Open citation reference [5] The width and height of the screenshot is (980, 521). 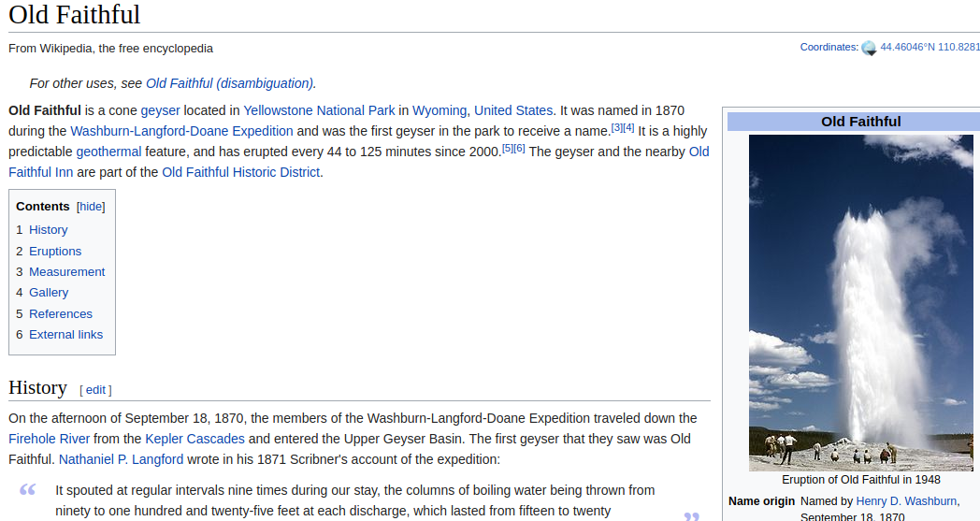[508, 148]
